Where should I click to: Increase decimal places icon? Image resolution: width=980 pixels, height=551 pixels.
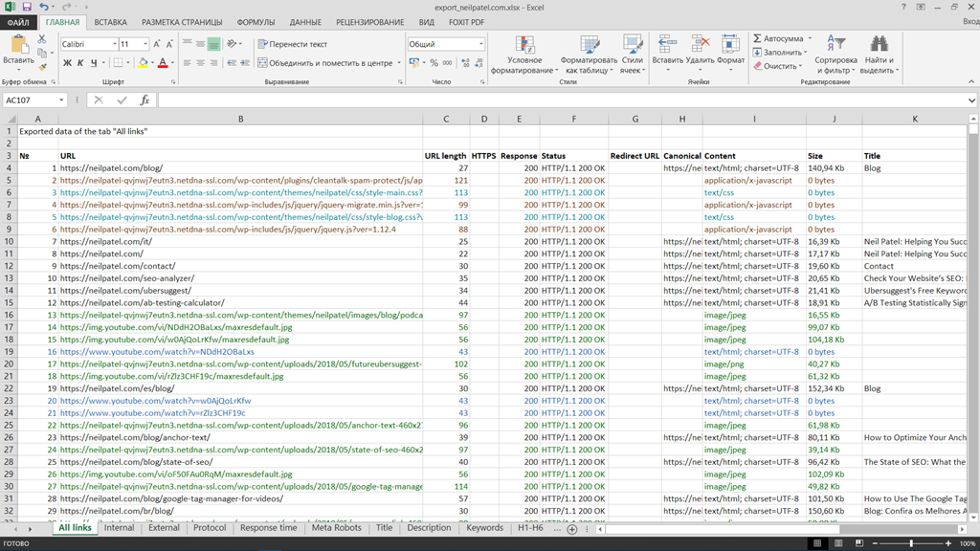465,63
